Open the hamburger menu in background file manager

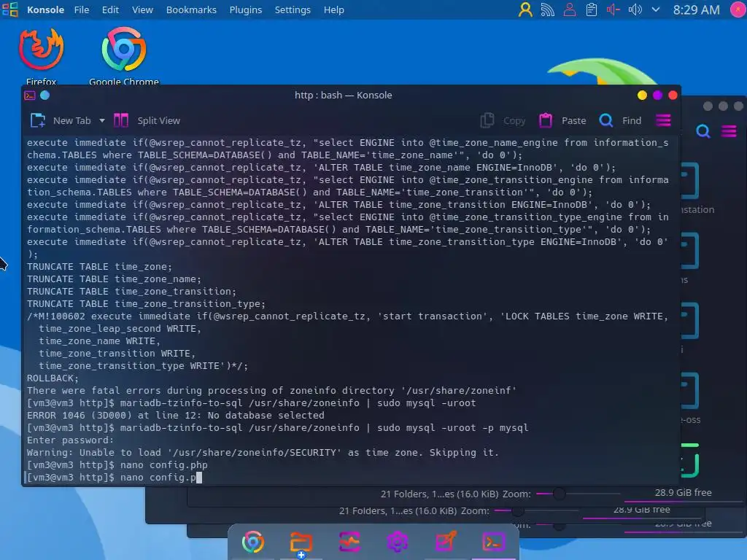pyautogui.click(x=729, y=131)
